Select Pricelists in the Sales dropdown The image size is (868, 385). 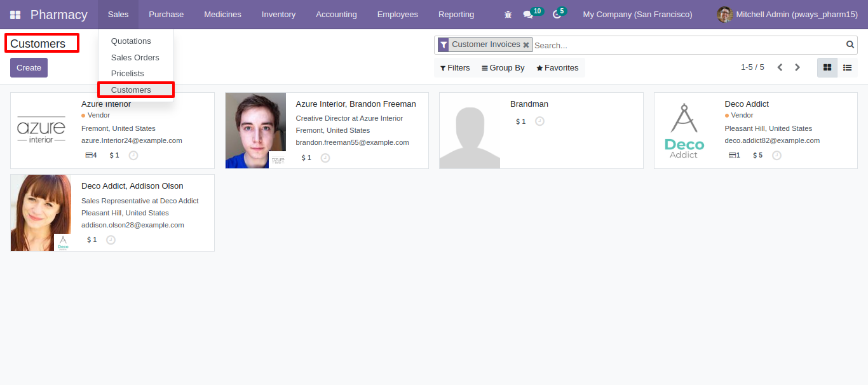click(x=128, y=74)
